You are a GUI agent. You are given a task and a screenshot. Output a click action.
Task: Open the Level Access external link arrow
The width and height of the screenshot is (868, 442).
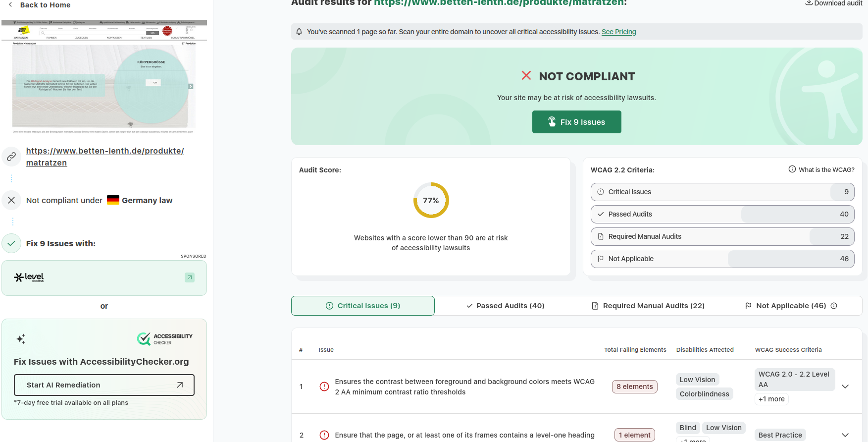point(190,277)
